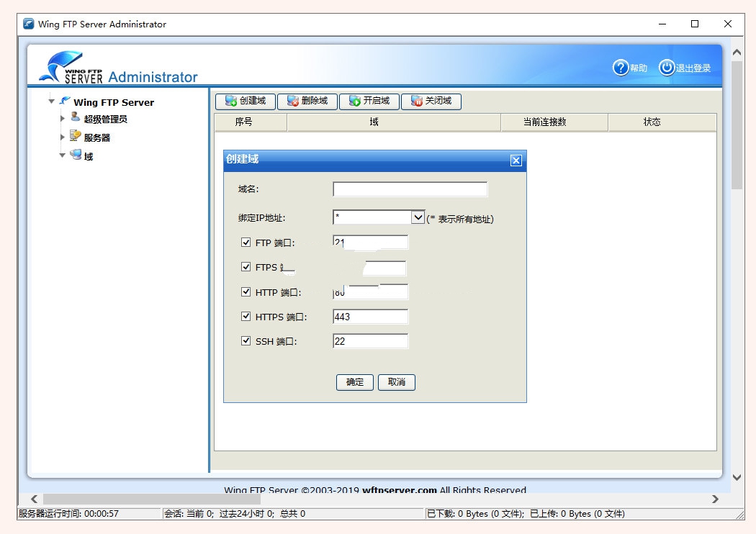The height and width of the screenshot is (534, 756).
Task: Click the Delete Domain (删除域) toolbar icon
Action: (x=293, y=101)
